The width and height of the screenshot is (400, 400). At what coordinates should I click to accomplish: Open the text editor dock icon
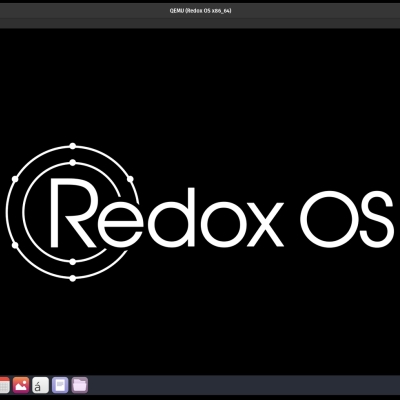[x=60, y=385]
